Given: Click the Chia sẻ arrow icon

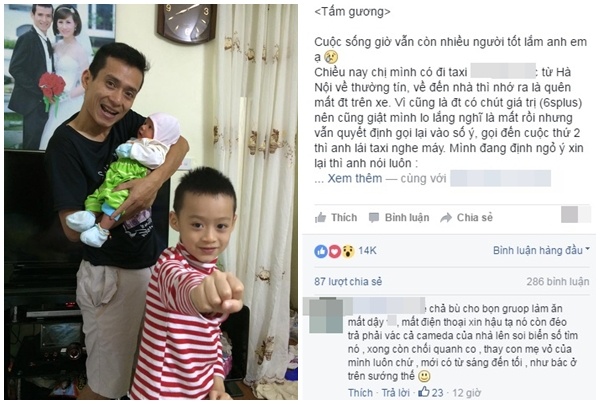Looking at the screenshot, I should click(446, 218).
